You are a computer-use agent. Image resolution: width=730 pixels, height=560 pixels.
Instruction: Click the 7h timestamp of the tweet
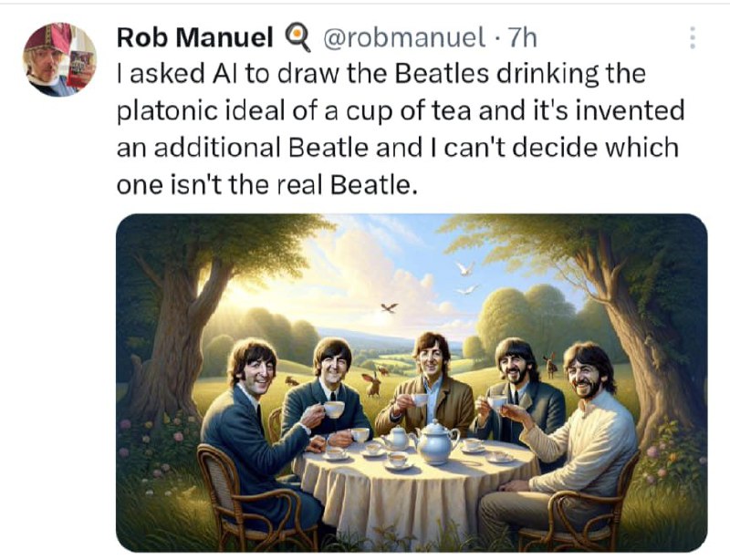tap(523, 37)
